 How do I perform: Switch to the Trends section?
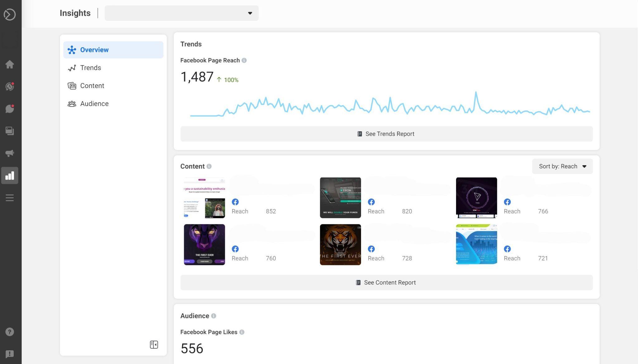click(x=90, y=68)
